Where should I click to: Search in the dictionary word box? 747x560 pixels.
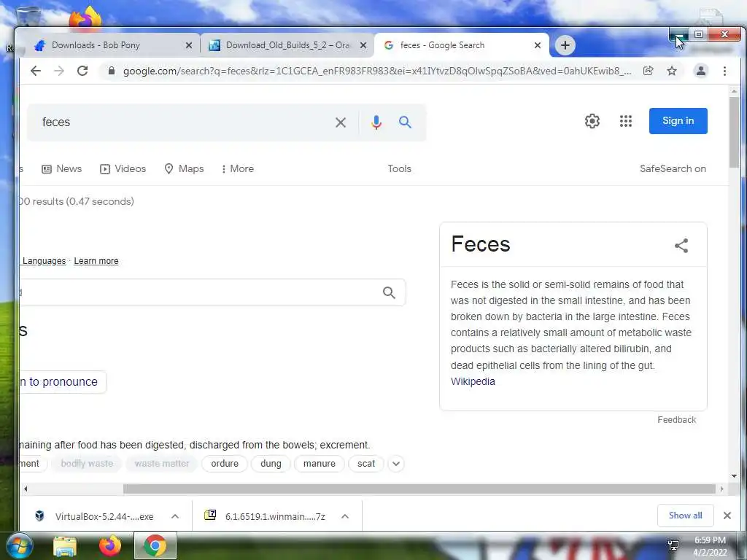coord(390,292)
